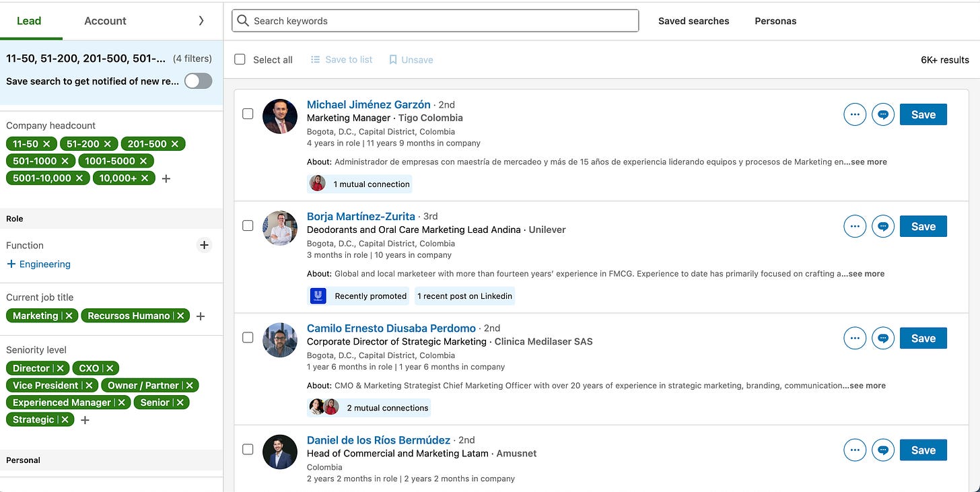Remove the Owner / Partner seniority chip
Viewport: 980px width, 492px height.
pos(189,385)
